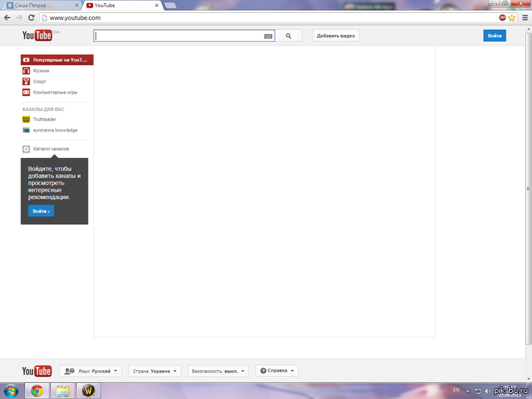This screenshot has width=532, height=399.
Task: Click the Каталог каналов plus icon
Action: pyautogui.click(x=26, y=149)
